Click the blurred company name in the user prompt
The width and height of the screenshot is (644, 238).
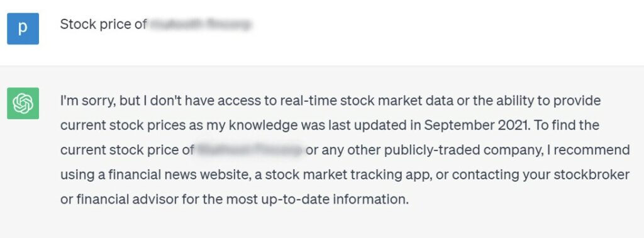pyautogui.click(x=201, y=25)
